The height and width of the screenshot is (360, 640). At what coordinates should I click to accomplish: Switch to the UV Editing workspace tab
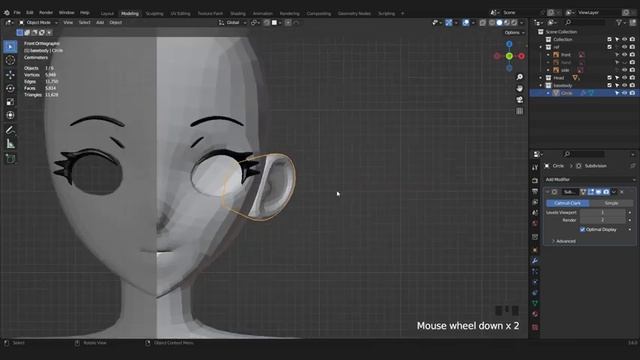tap(180, 13)
